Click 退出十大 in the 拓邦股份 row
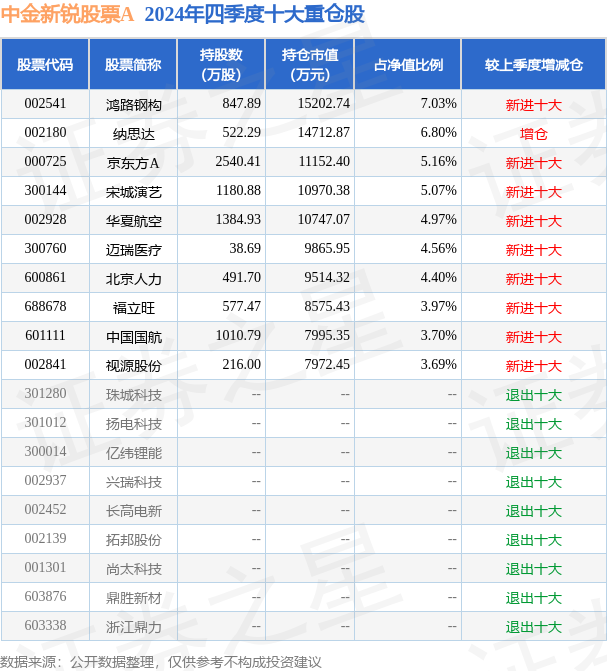The height and width of the screenshot is (671, 607). 534,540
